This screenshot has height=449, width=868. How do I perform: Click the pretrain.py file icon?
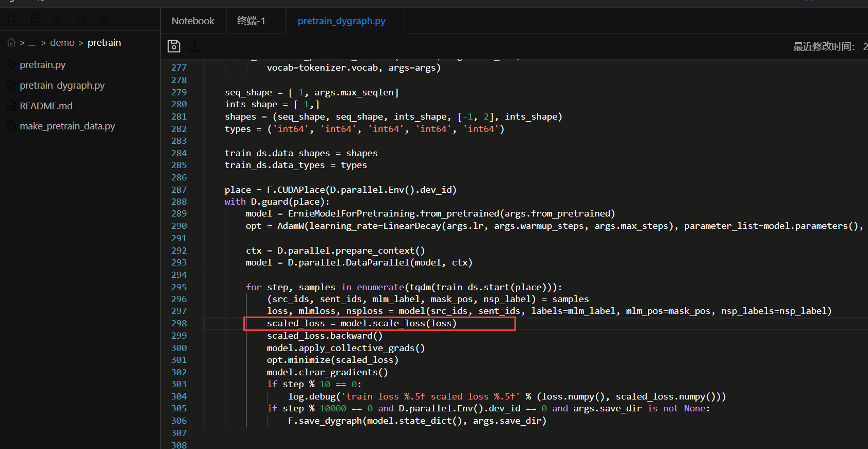(x=11, y=64)
